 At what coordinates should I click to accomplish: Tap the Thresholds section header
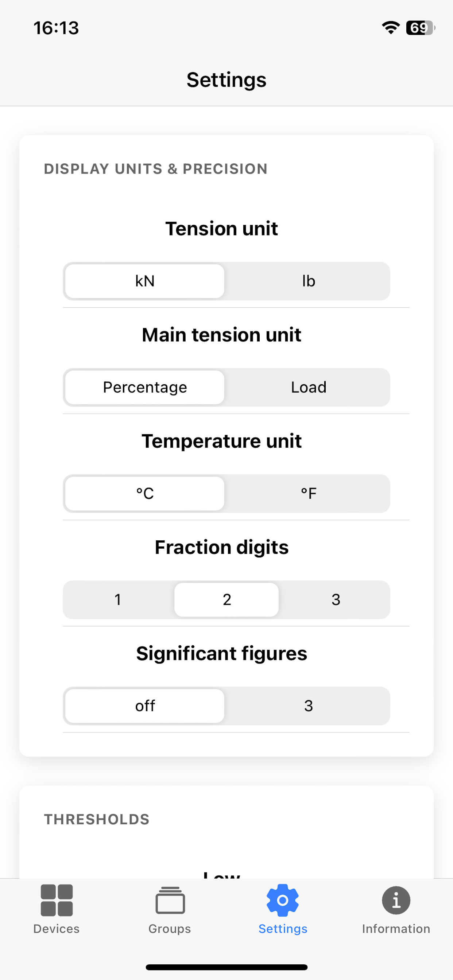97,819
